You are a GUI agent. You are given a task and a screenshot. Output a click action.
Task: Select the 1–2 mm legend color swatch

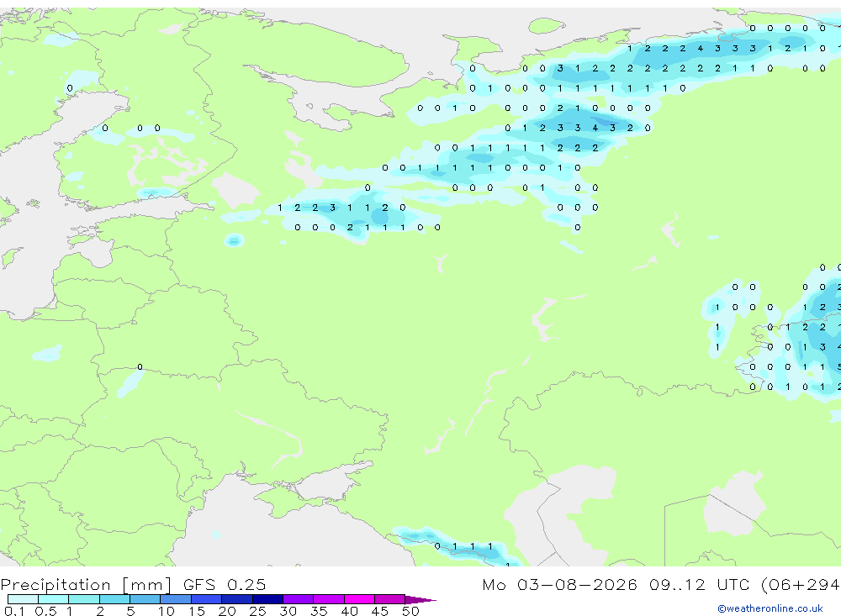click(x=84, y=599)
